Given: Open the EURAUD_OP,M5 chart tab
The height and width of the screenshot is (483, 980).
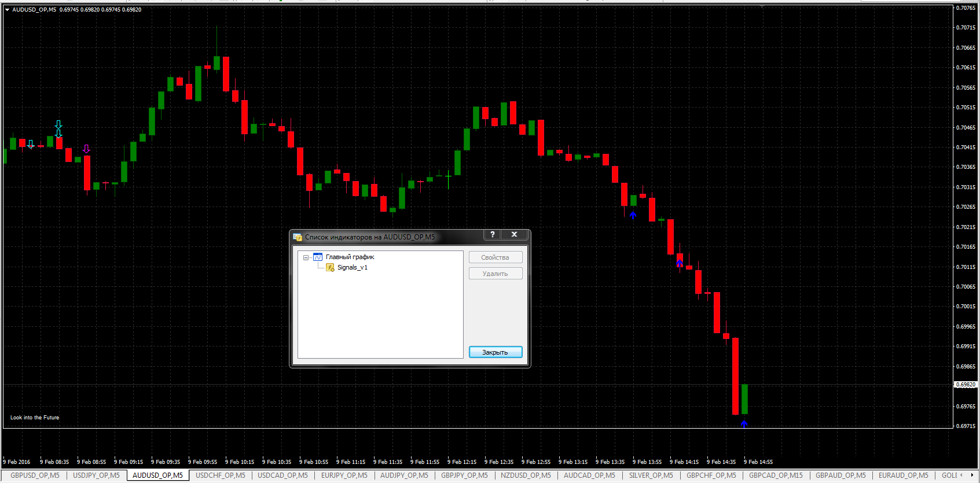Looking at the screenshot, I should click(x=903, y=475).
